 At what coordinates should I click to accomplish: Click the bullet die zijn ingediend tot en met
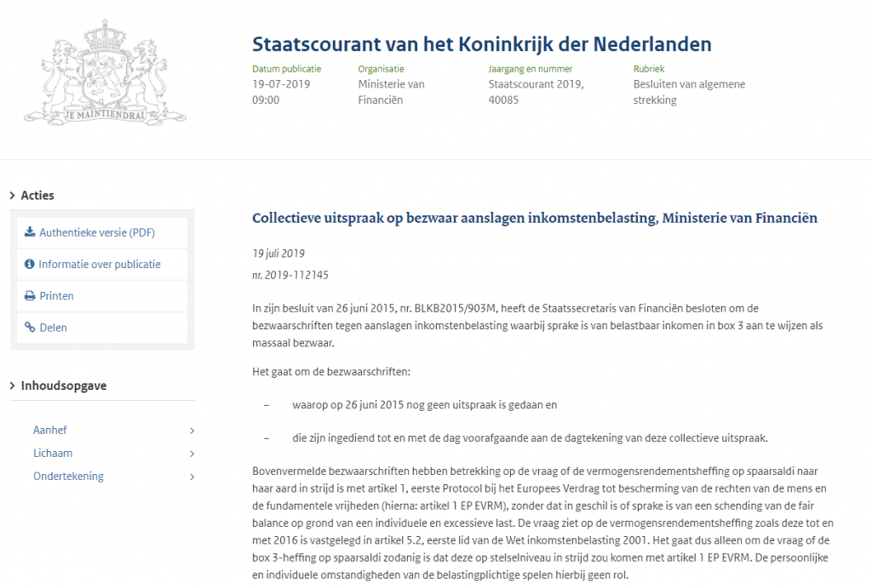[x=530, y=438]
